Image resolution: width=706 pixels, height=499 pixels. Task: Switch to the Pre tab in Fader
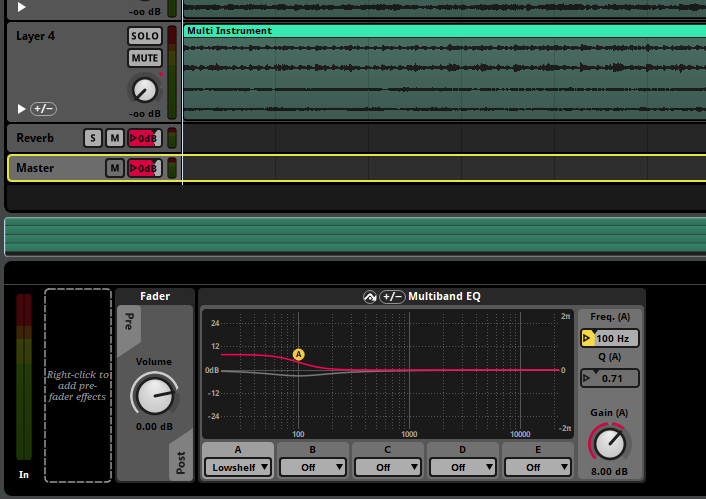point(128,320)
